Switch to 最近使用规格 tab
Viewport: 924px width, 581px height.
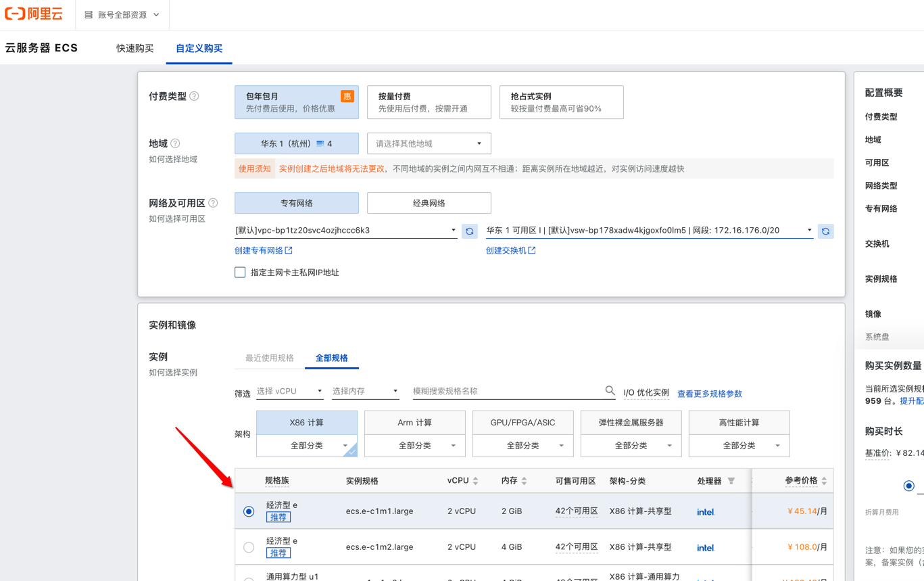click(x=269, y=358)
